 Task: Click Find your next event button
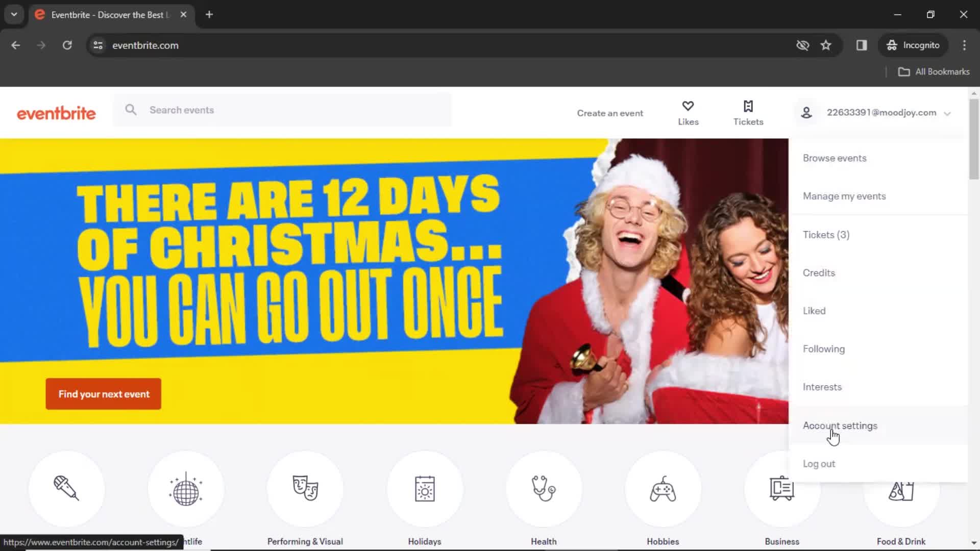pos(104,393)
